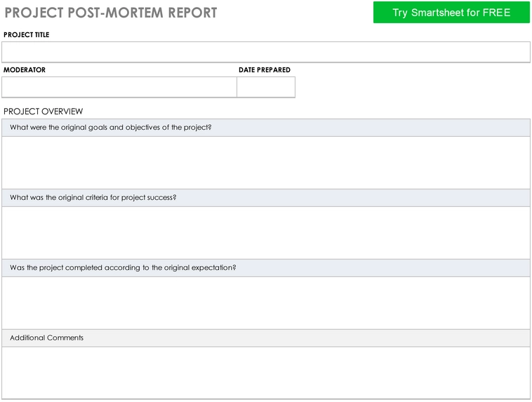
Task: Click the Date Prepared input field
Action: [266, 87]
